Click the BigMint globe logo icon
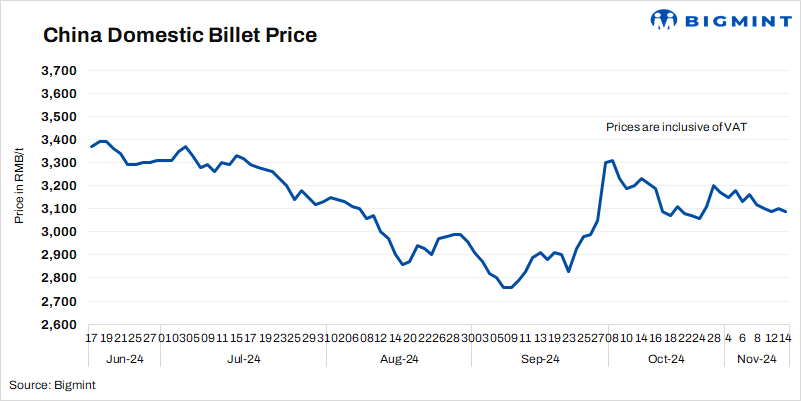Screen dimensions: 801x401 coord(665,20)
